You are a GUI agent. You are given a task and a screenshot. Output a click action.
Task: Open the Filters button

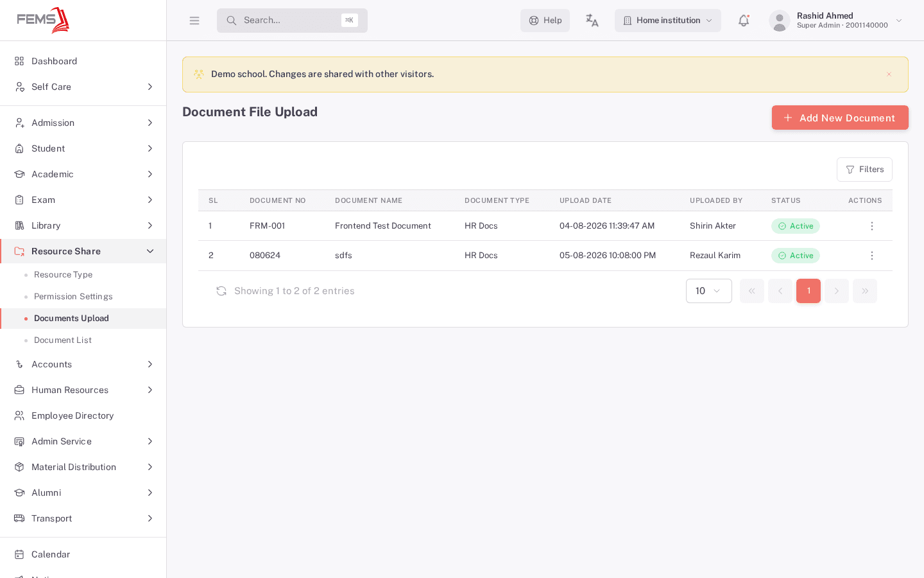(x=864, y=170)
